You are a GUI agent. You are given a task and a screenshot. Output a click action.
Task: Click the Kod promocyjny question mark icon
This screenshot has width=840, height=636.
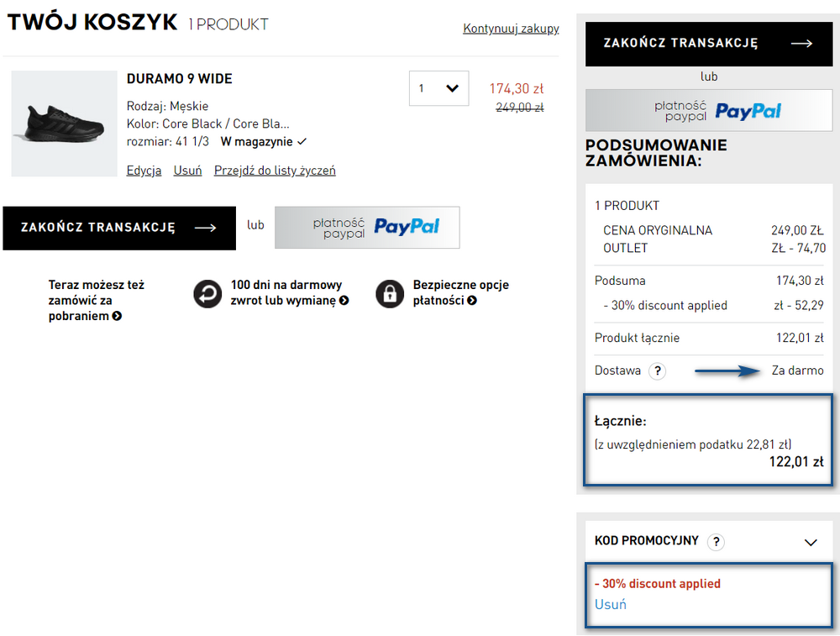717,542
